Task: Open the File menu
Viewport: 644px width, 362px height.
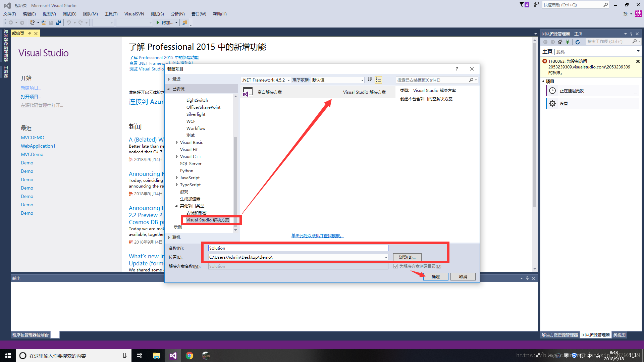Action: pos(9,14)
